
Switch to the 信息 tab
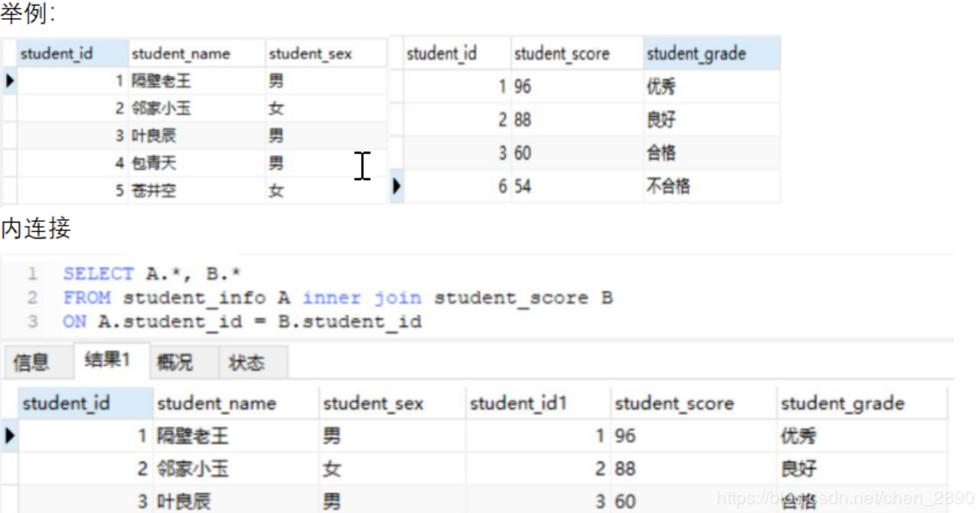tap(31, 362)
